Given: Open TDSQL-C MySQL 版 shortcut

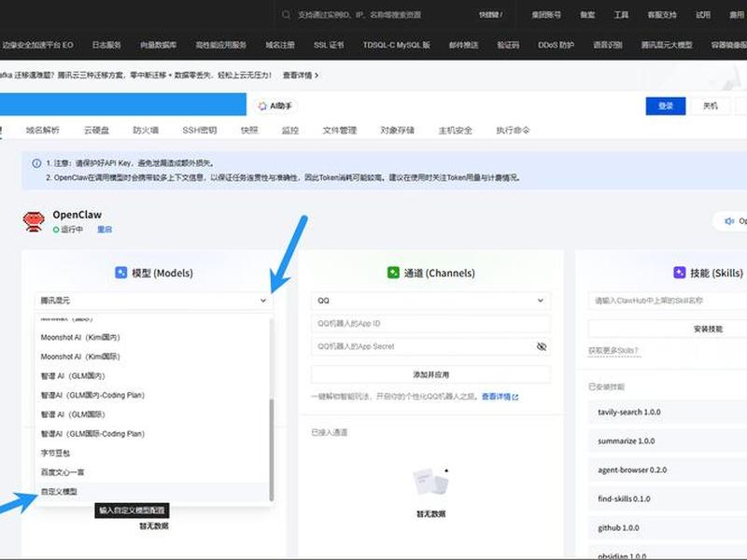Looking at the screenshot, I should [396, 45].
